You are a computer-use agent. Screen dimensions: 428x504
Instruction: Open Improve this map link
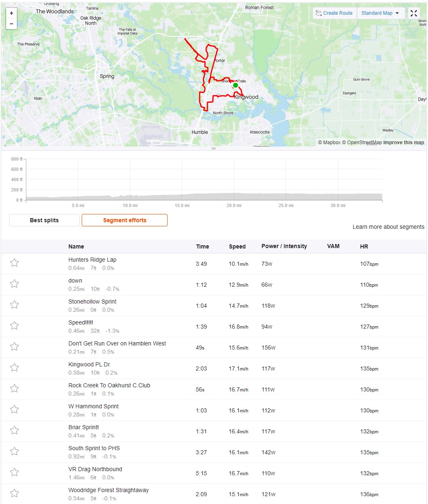click(x=404, y=143)
